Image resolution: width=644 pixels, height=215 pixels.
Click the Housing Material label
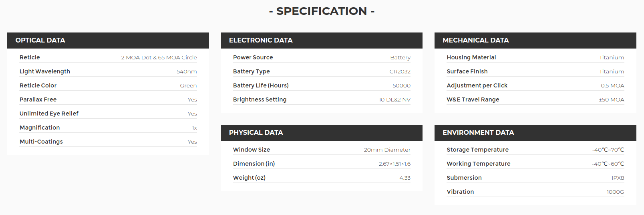(x=471, y=57)
